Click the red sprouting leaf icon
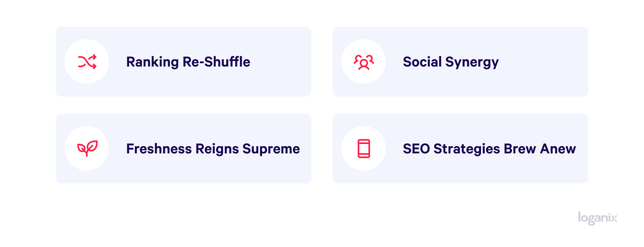644x247 pixels. (x=87, y=148)
